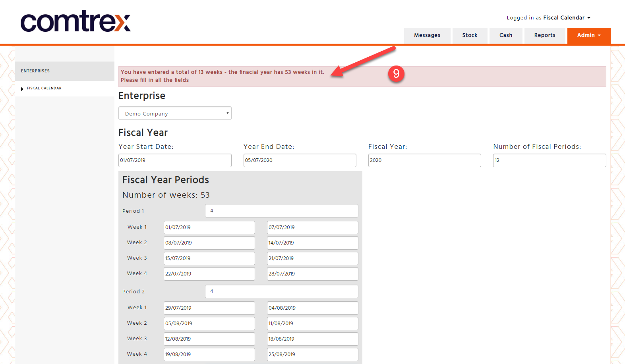Click the 13 weeks error message text
Image resolution: width=625 pixels, height=364 pixels.
[x=223, y=72]
